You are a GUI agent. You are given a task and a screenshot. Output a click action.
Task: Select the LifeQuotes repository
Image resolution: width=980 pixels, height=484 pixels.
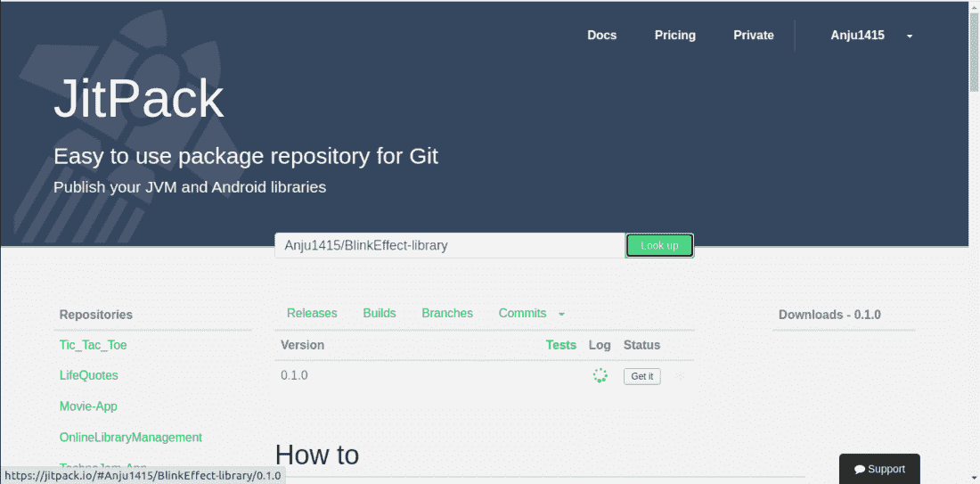tap(88, 375)
